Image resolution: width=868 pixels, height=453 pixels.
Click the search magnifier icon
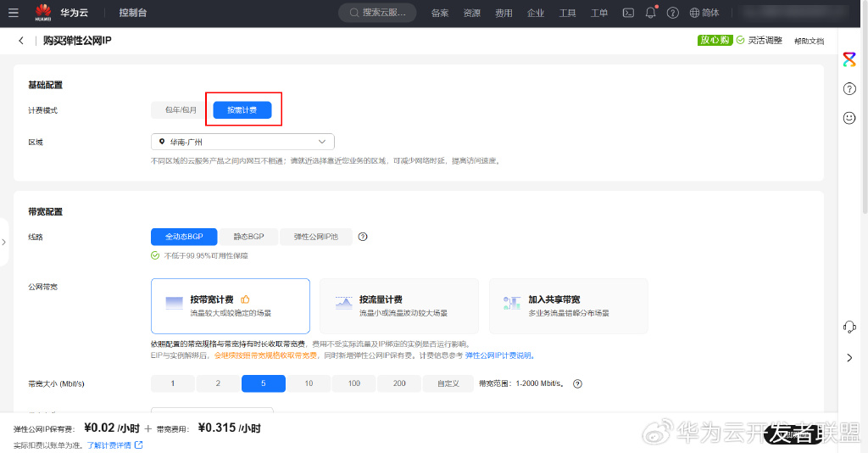pyautogui.click(x=354, y=13)
